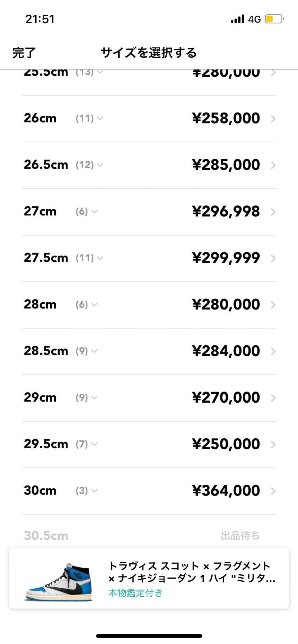Tap the right arrow for ¥250,000
Image resolution: width=298 pixels, height=644 pixels.
pos(273,444)
